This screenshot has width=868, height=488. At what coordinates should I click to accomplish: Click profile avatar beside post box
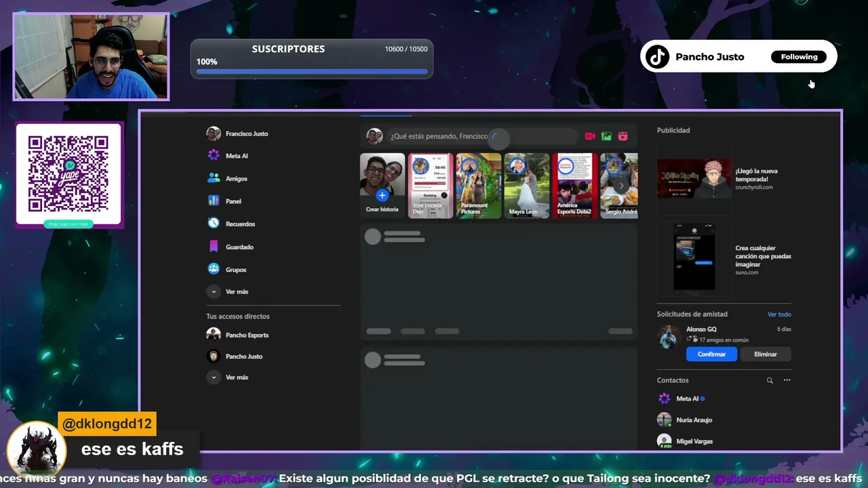pos(374,136)
